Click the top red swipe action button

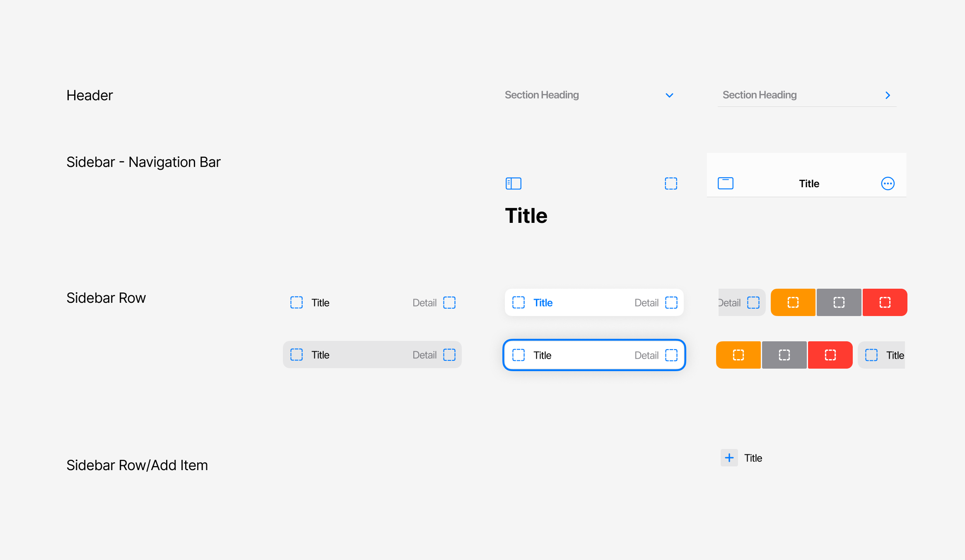coord(885,302)
